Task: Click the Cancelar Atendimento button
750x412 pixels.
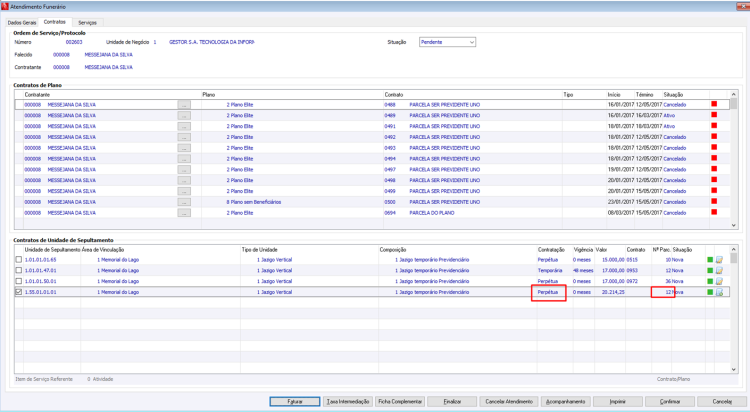Action: point(509,401)
